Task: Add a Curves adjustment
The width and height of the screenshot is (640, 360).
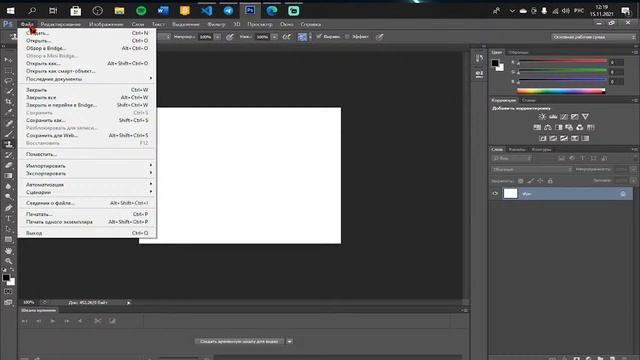Action: (564, 117)
